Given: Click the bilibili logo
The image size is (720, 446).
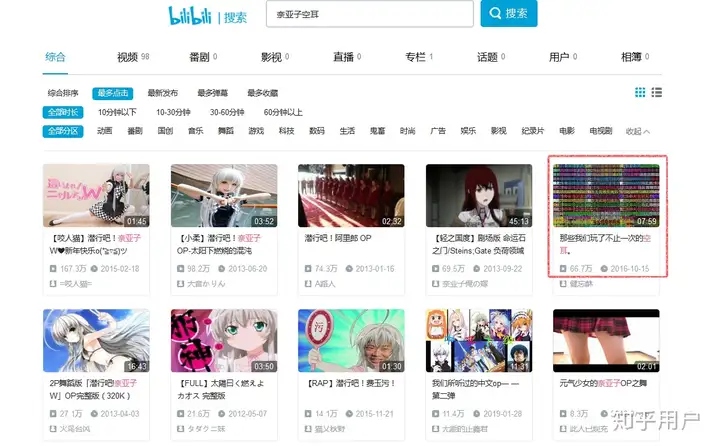Looking at the screenshot, I should [x=190, y=15].
